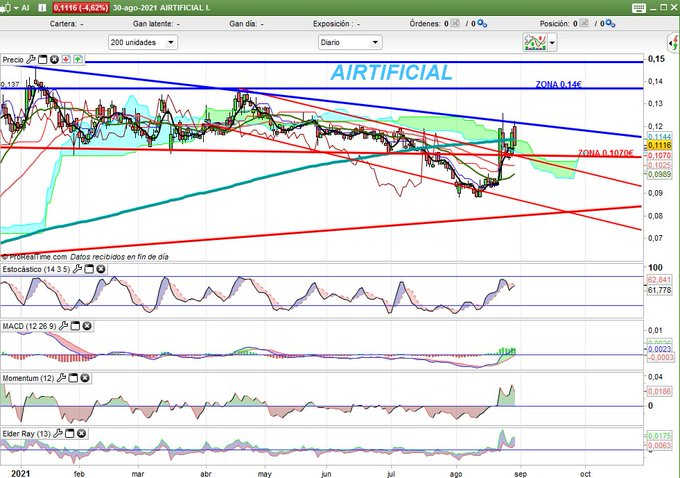Remove the Momentum indicator
680x478 pixels.
(85, 378)
